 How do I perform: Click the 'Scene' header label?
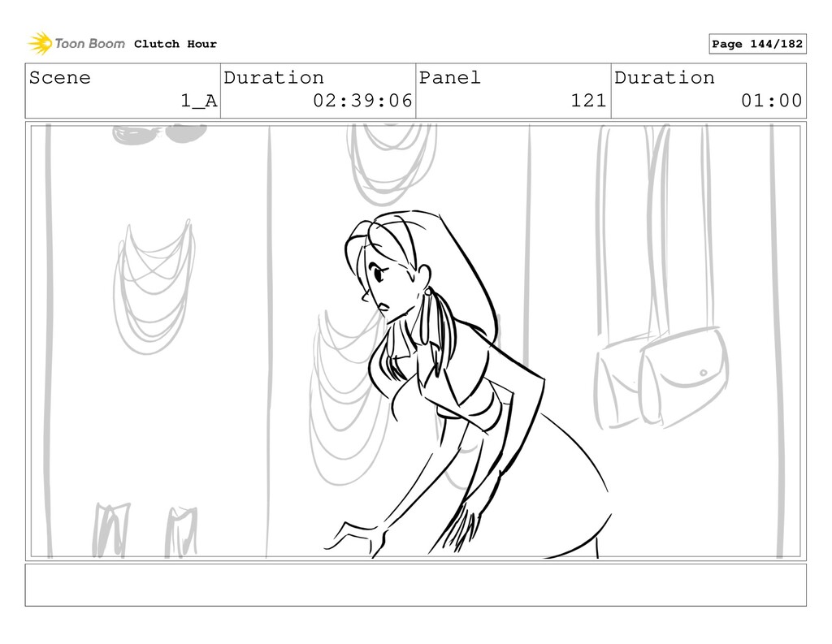pyautogui.click(x=59, y=78)
